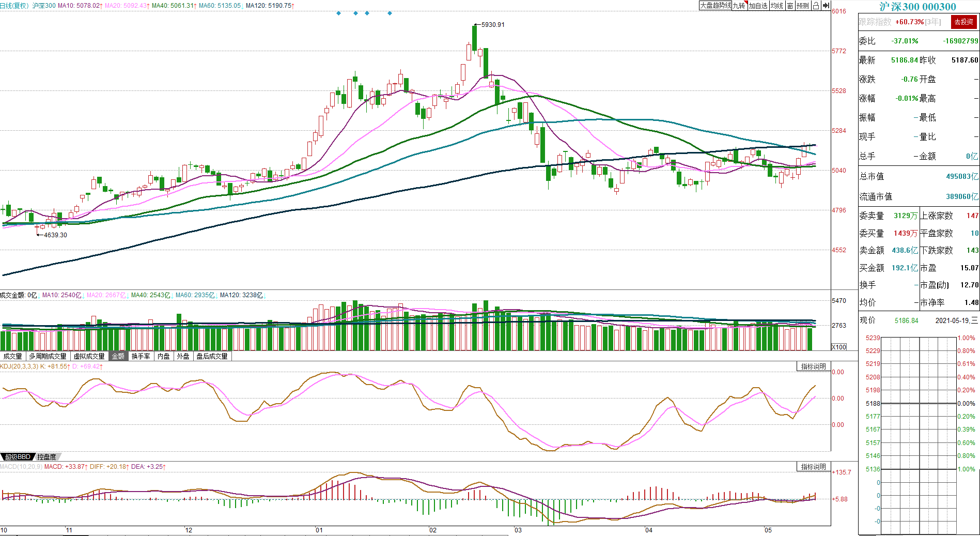Click the 控盘度 indicator tab
This screenshot has height=536, width=980.
click(46, 457)
